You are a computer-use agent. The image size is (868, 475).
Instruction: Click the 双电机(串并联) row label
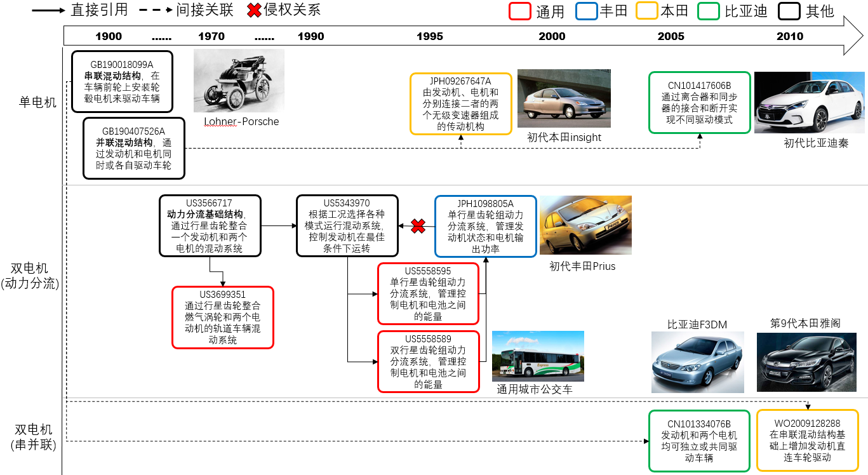34,438
